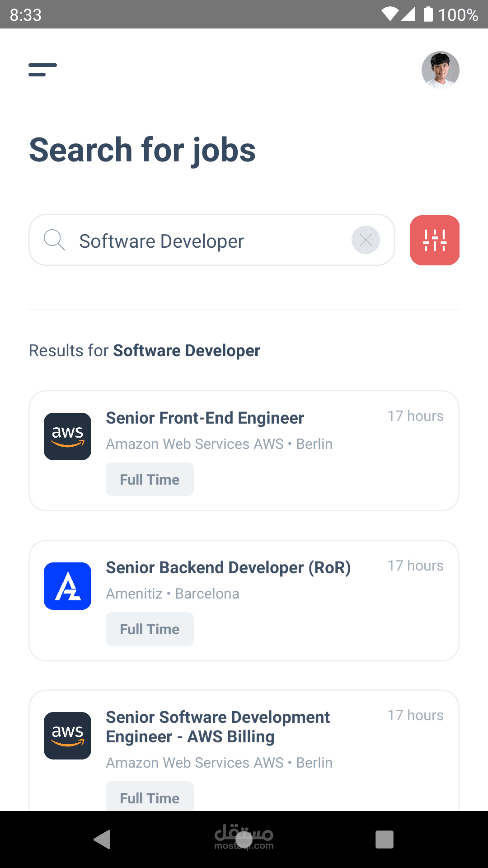Tap the search magnifier icon

point(54,240)
